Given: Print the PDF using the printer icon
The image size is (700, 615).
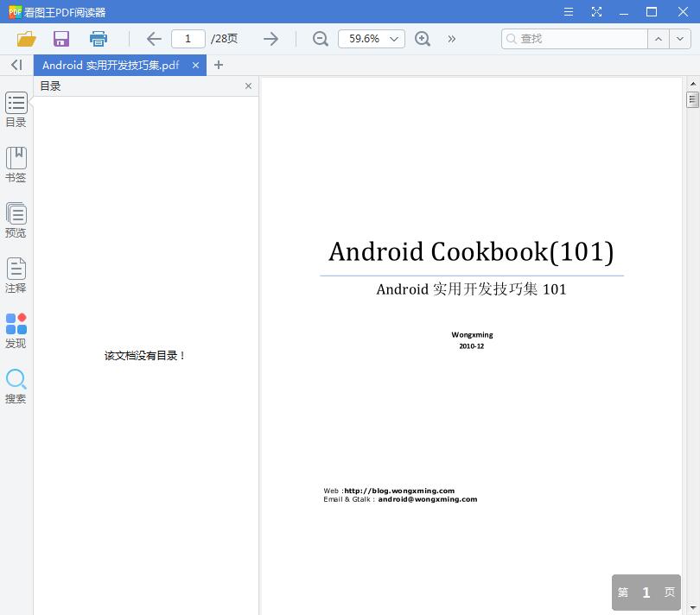Looking at the screenshot, I should point(98,39).
